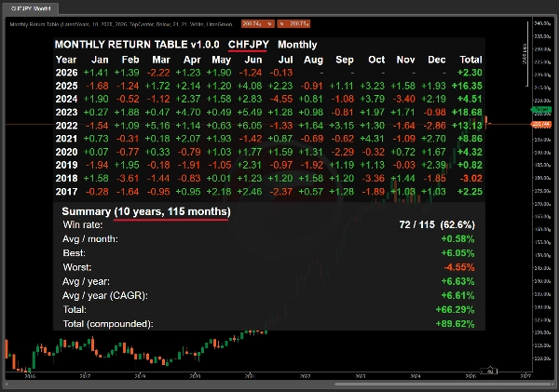Click the Win rate: label

[83, 225]
